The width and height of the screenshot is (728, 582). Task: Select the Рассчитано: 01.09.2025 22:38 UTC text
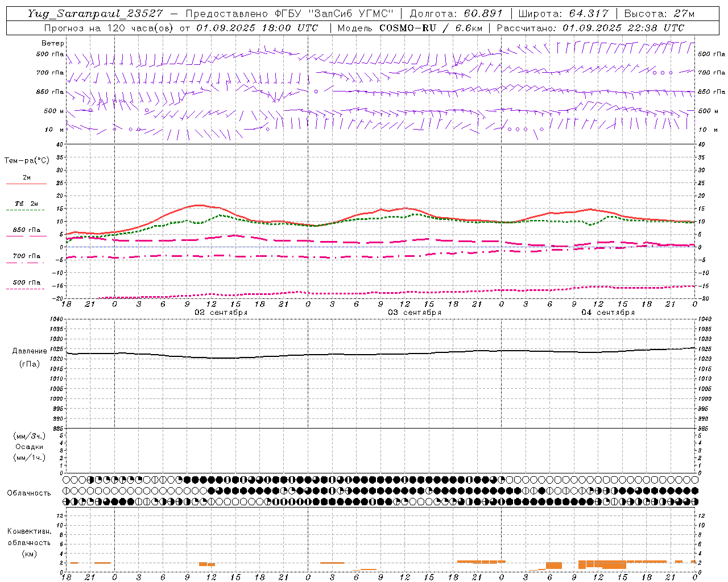(x=590, y=28)
